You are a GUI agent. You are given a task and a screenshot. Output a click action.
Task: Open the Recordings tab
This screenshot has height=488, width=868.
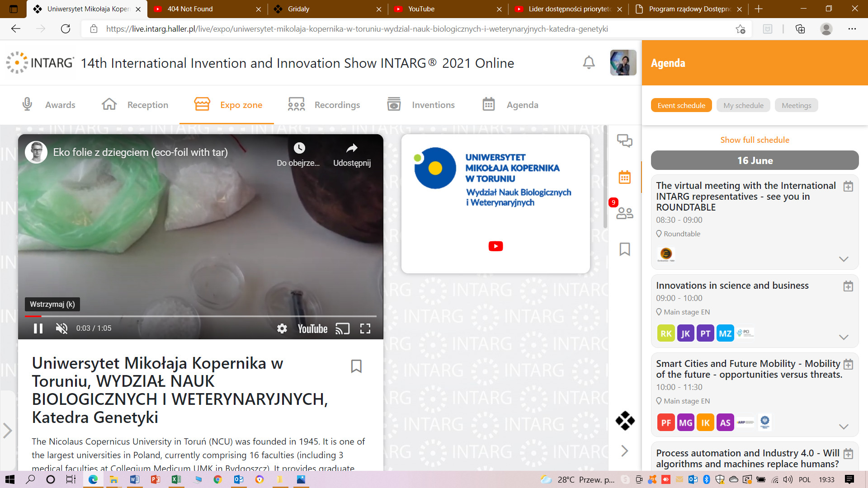coord(324,105)
